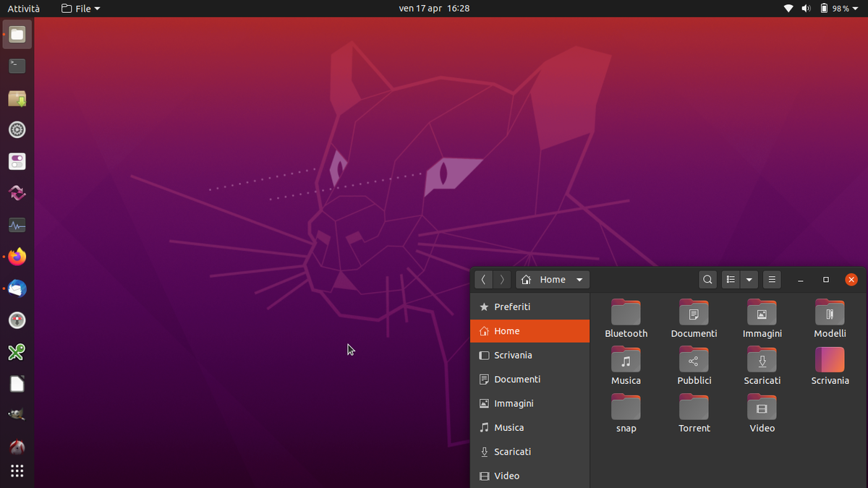
Task: Open Settings gear icon in dock
Action: point(17,129)
